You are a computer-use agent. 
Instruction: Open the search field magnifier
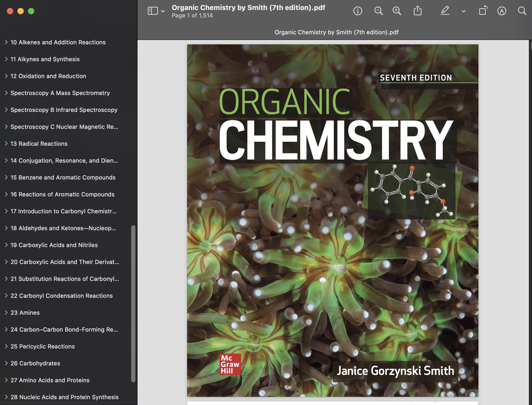pyautogui.click(x=522, y=11)
